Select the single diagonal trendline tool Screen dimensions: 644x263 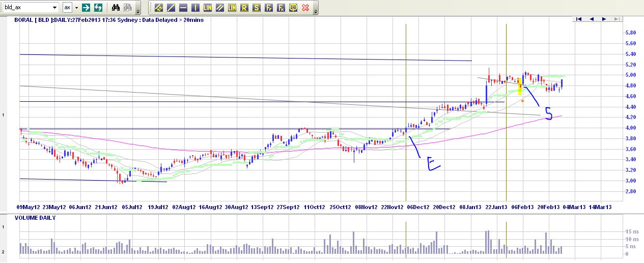tap(171, 8)
